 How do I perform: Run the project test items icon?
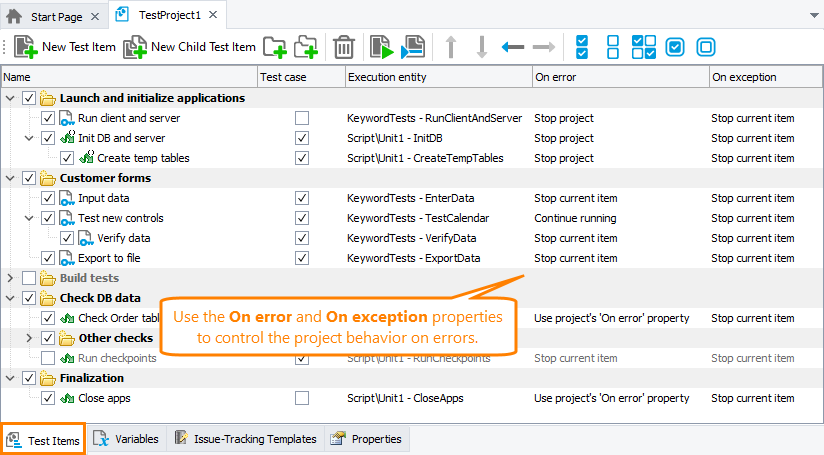click(382, 47)
